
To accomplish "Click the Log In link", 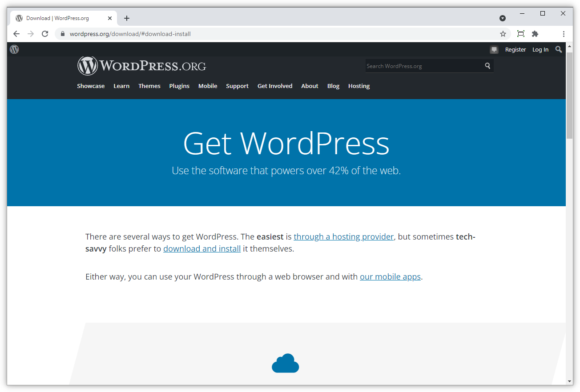I will point(540,50).
